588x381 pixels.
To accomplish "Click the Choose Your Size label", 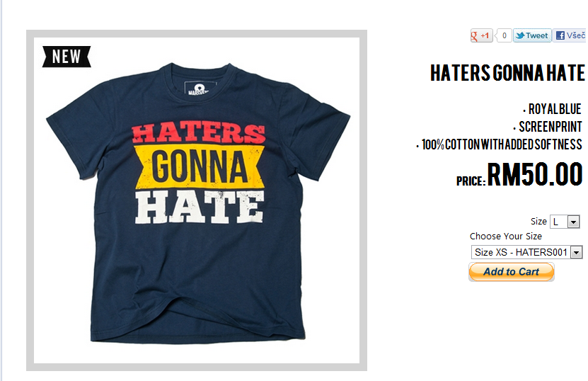I will [x=505, y=236].
